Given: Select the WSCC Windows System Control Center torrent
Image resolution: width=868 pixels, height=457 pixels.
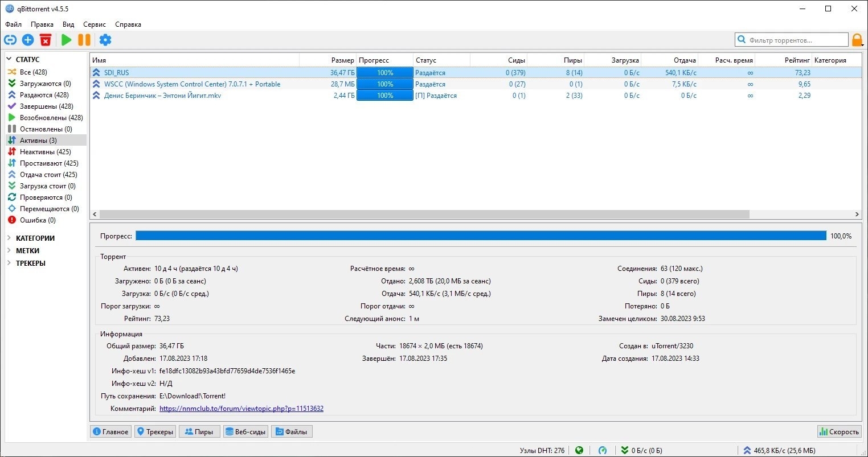Looking at the screenshot, I should tap(476, 84).
